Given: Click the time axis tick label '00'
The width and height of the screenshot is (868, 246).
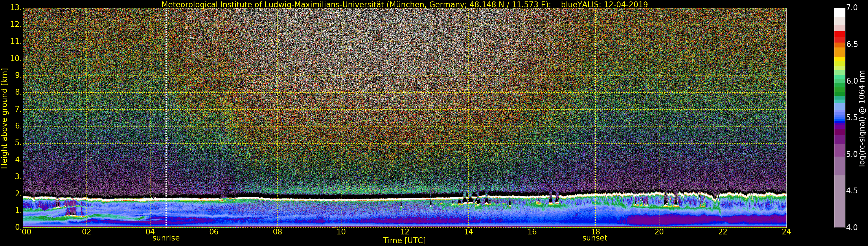Looking at the screenshot, I should point(26,232).
